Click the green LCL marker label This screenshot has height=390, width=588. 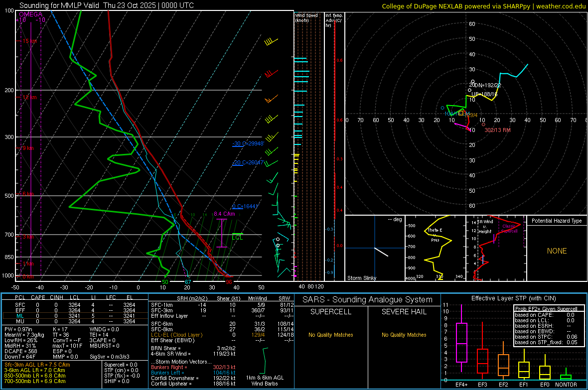click(x=237, y=238)
